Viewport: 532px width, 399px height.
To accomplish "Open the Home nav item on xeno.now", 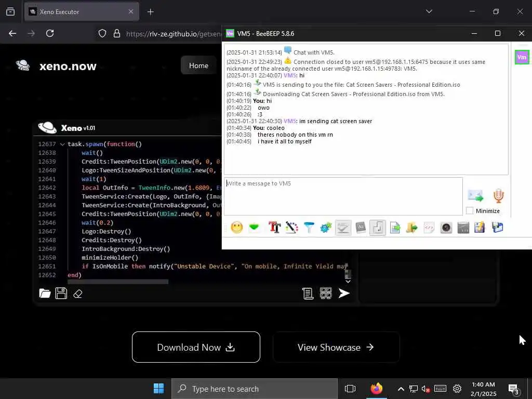I will [198, 65].
